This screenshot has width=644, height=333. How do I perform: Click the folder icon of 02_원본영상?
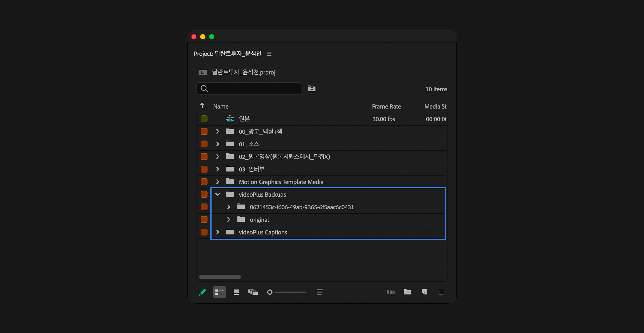(230, 156)
